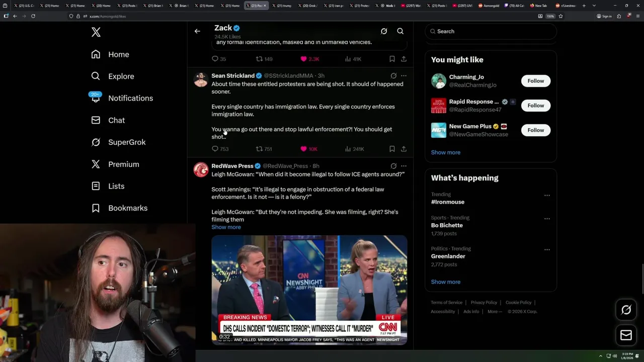This screenshot has height=362, width=644.
Task: Open Lists in the sidebar
Action: tap(108, 186)
